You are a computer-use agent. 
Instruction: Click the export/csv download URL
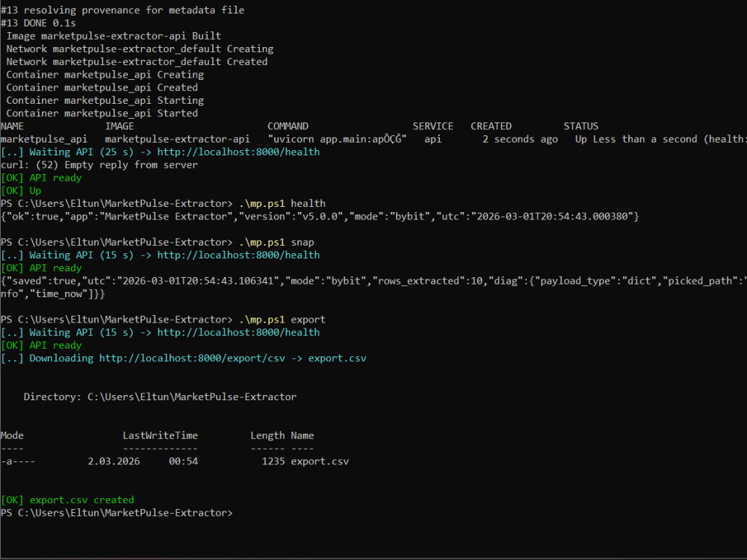click(x=192, y=358)
